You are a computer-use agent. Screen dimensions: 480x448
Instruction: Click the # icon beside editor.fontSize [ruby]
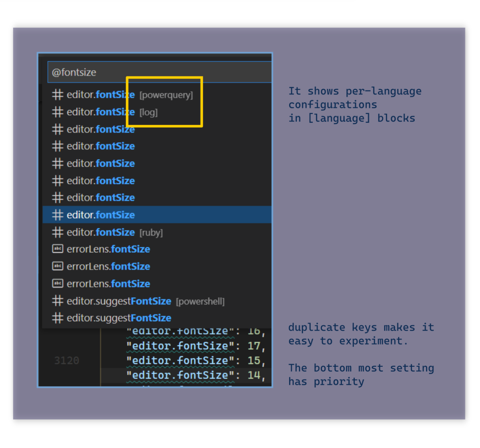[x=58, y=232]
